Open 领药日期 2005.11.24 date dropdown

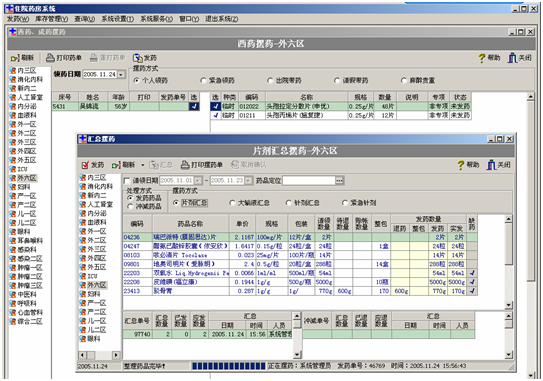121,74
